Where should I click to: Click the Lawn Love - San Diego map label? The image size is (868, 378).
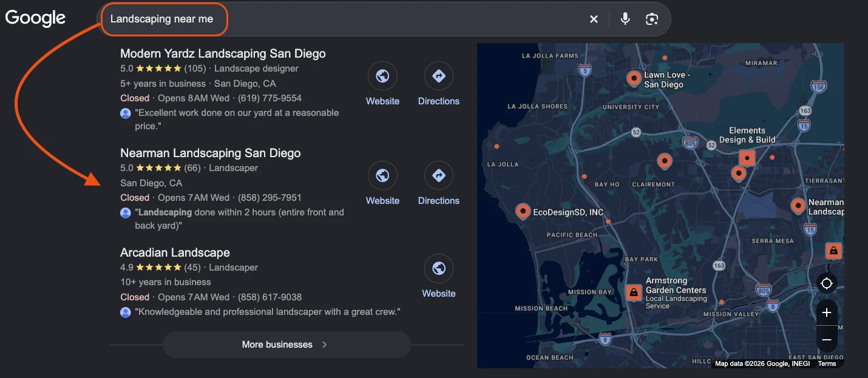[x=667, y=79]
